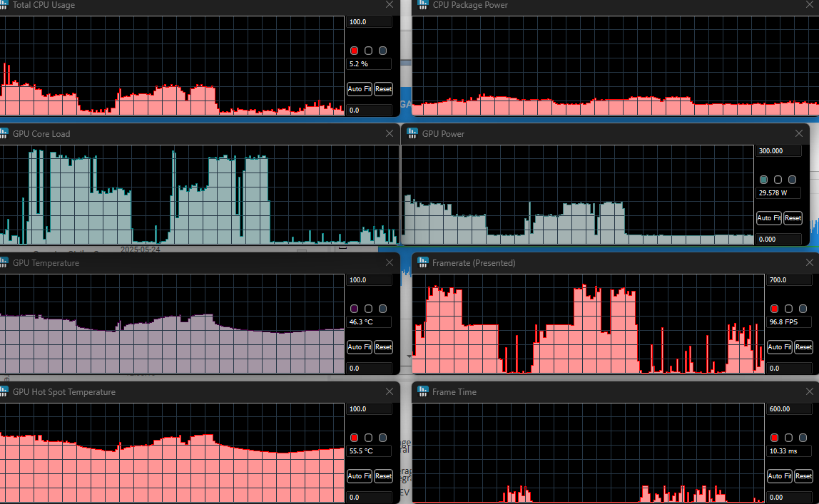The width and height of the screenshot is (819, 504).
Task: Auto Fit the GPU Hot Spot Temperature graph
Action: click(360, 475)
